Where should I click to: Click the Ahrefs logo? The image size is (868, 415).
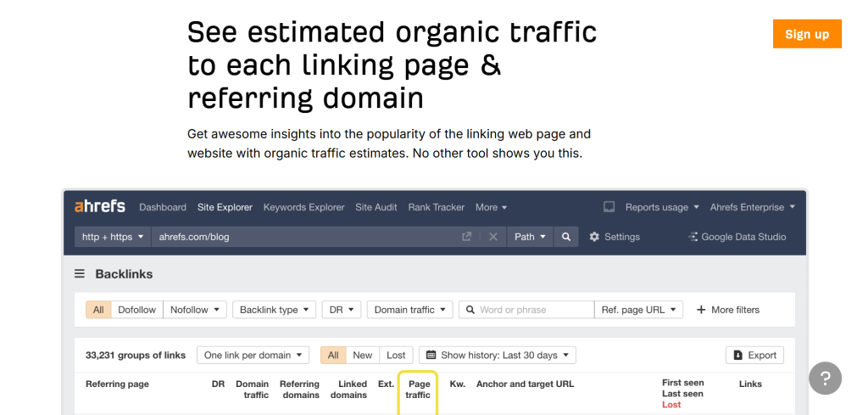(x=99, y=206)
